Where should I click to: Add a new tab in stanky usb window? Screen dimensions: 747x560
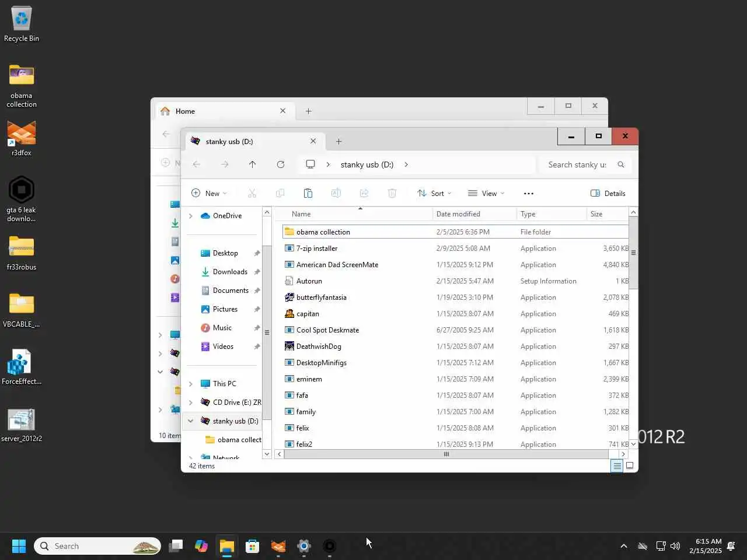(339, 141)
